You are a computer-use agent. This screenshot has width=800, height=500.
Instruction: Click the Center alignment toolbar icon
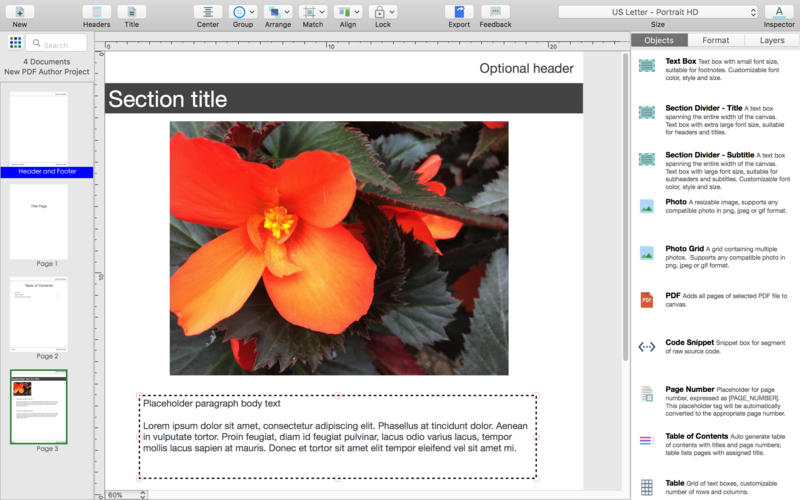[x=208, y=12]
